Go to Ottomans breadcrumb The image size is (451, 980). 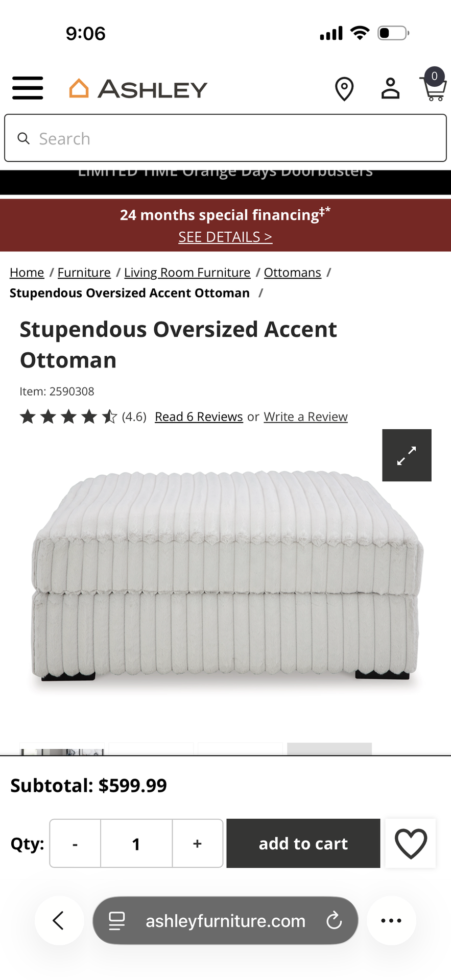tap(293, 273)
